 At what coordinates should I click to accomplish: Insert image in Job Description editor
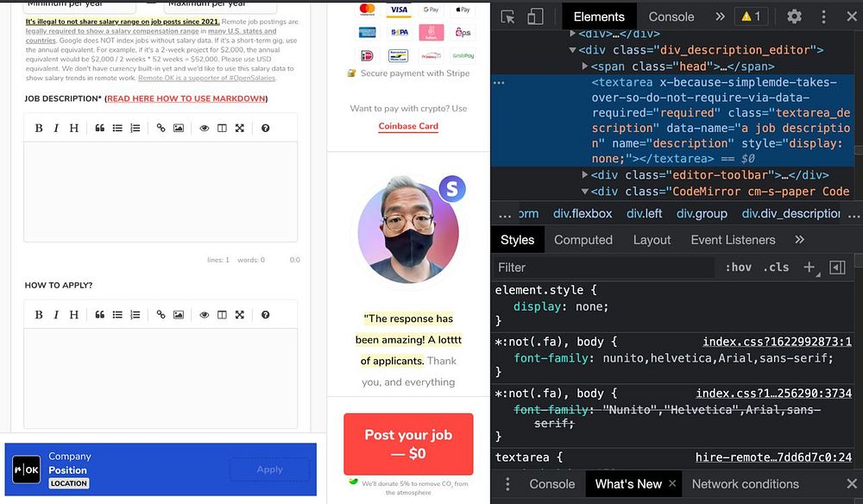pos(179,129)
